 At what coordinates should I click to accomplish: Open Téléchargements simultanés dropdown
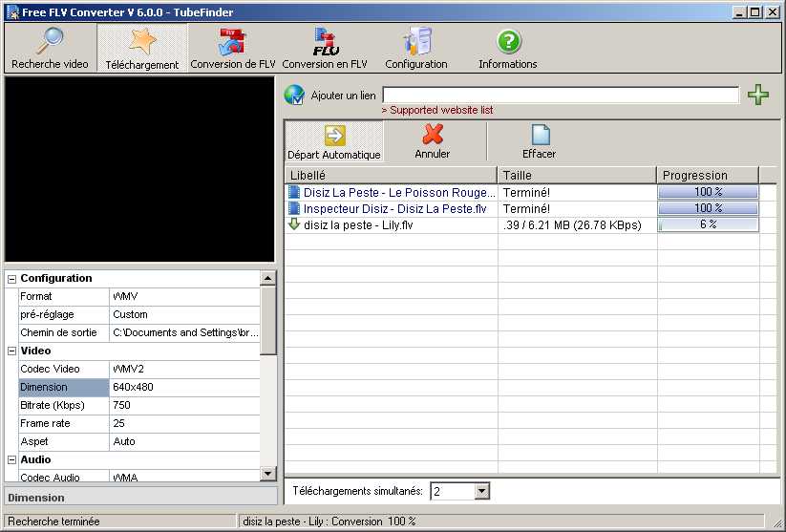pos(481,491)
